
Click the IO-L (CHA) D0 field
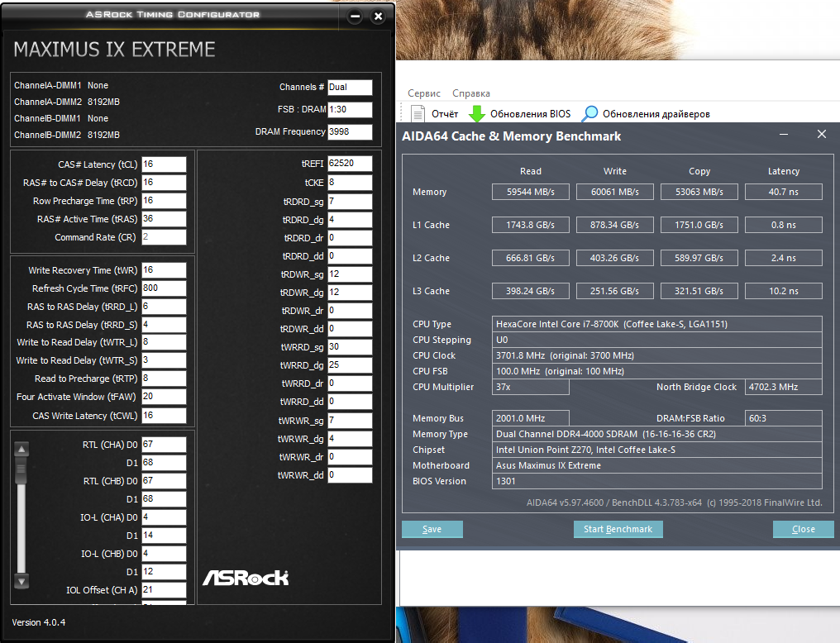[x=164, y=517]
